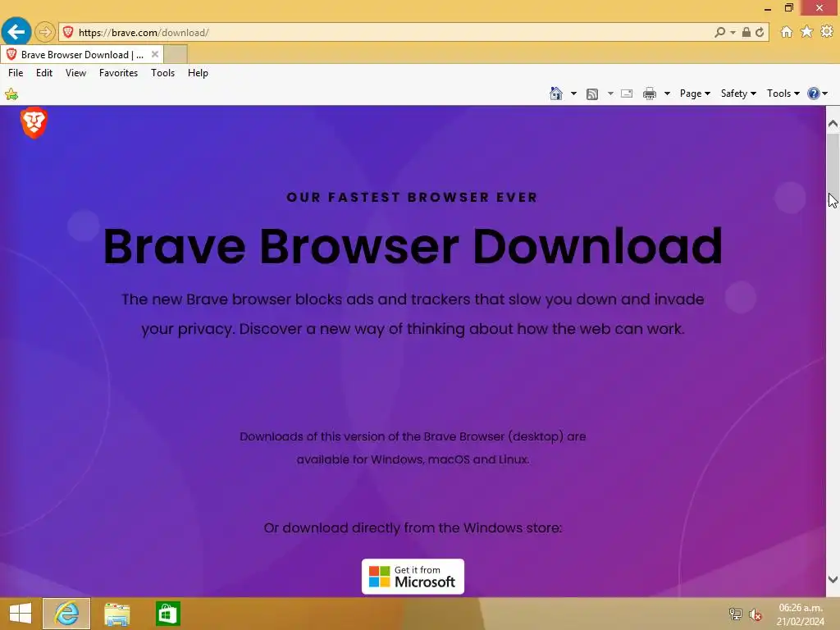
Task: Click the Print icon
Action: tap(650, 94)
